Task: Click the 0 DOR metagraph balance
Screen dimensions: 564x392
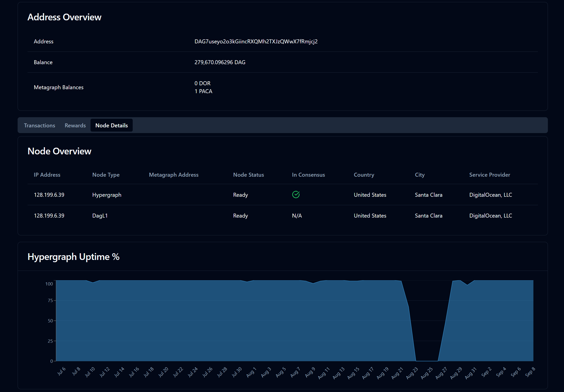Action: point(202,83)
